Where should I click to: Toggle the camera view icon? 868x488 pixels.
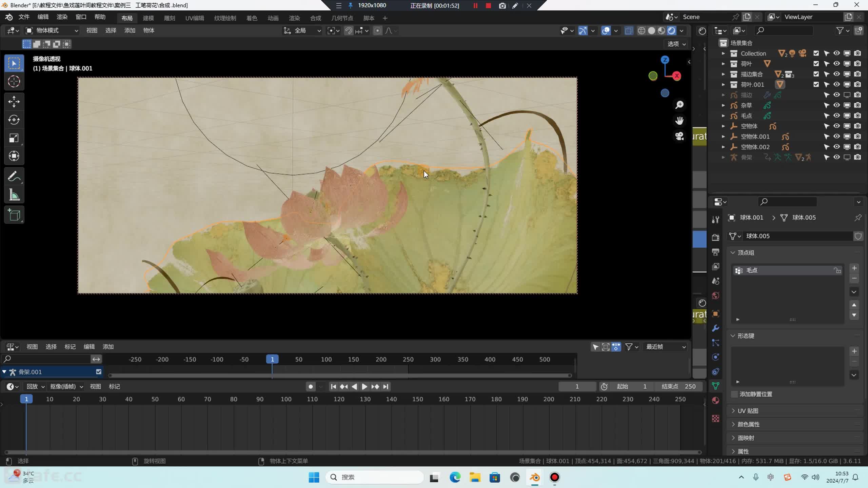(x=679, y=136)
